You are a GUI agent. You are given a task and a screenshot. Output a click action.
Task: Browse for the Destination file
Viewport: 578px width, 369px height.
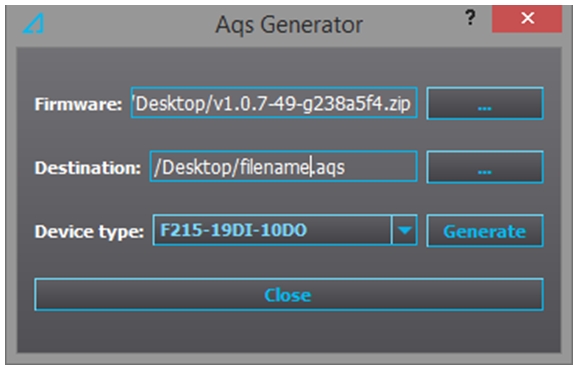485,167
